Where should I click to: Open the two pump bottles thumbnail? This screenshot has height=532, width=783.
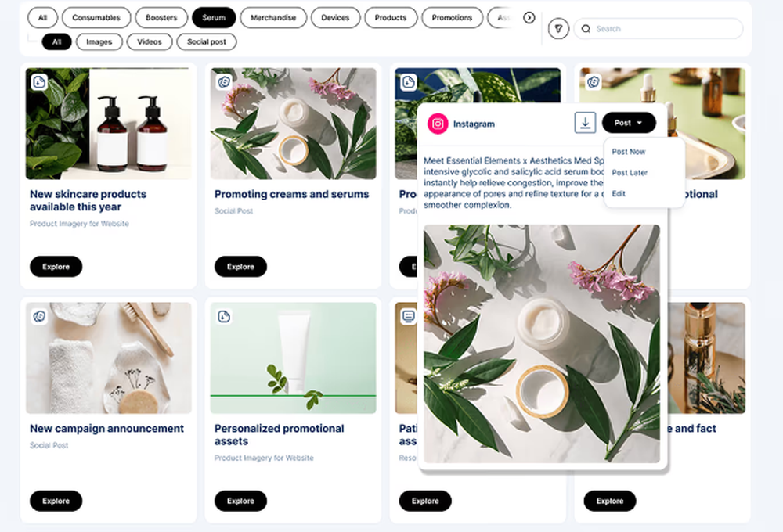108,124
